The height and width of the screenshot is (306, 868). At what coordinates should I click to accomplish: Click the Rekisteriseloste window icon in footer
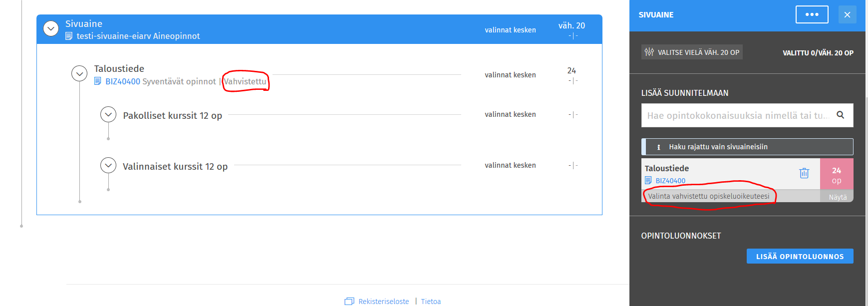point(349,301)
